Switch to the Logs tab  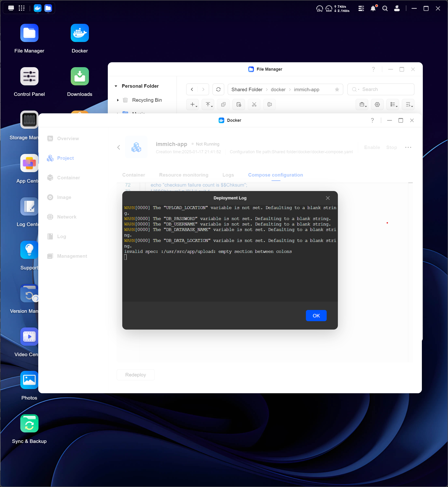(x=228, y=175)
